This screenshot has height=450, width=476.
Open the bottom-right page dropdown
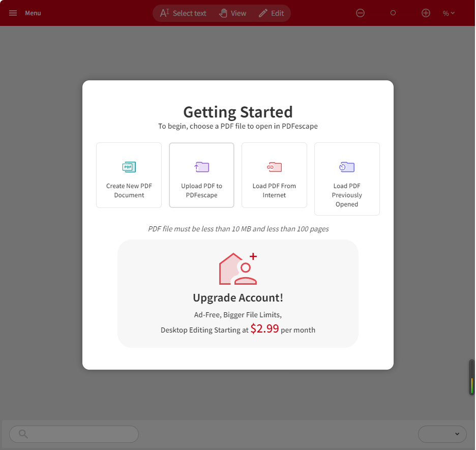(x=442, y=434)
